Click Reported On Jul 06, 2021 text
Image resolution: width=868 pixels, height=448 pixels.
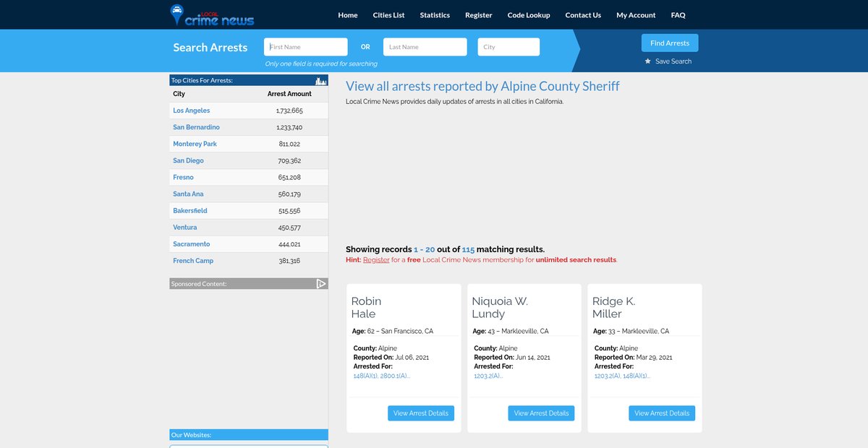pos(391,357)
